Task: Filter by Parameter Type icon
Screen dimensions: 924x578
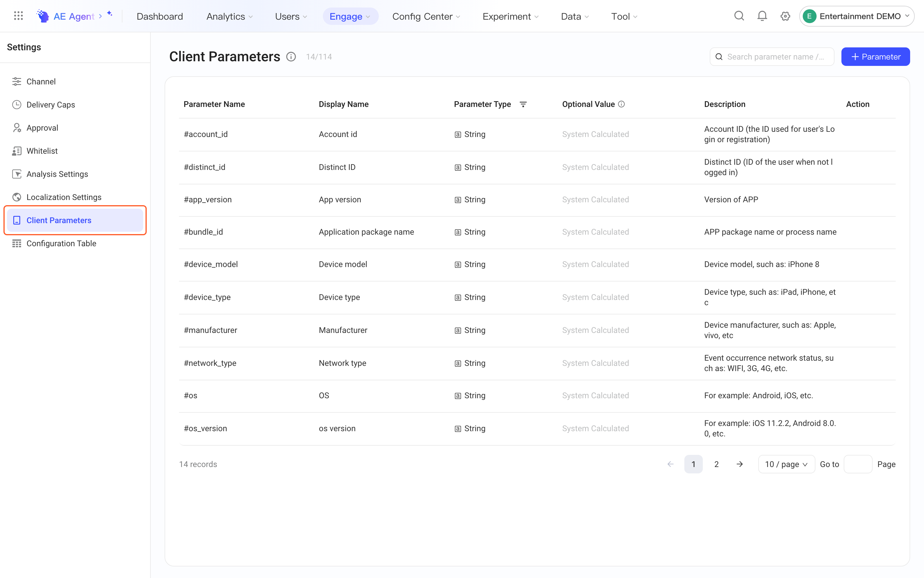Action: click(x=523, y=104)
